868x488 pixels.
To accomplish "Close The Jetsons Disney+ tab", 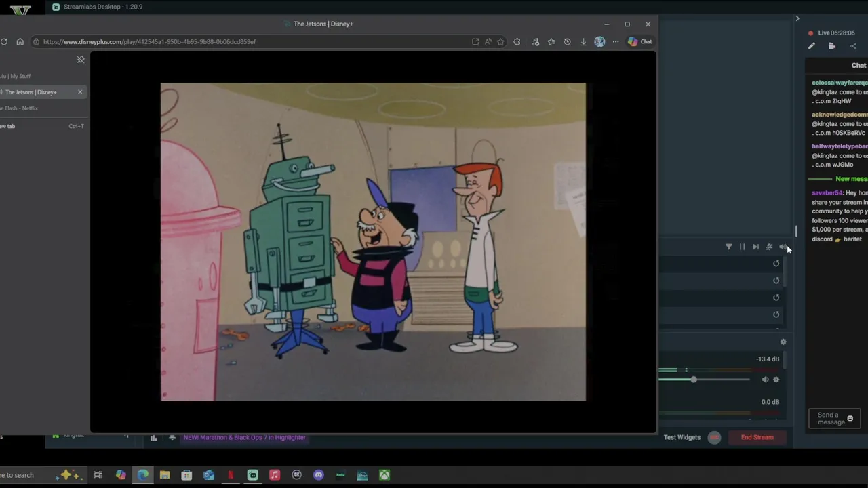I will (x=80, y=92).
